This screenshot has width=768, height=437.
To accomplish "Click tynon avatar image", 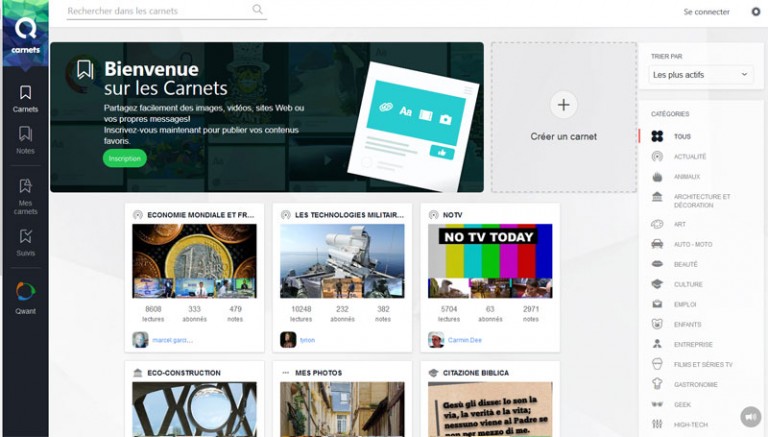I will [288, 340].
